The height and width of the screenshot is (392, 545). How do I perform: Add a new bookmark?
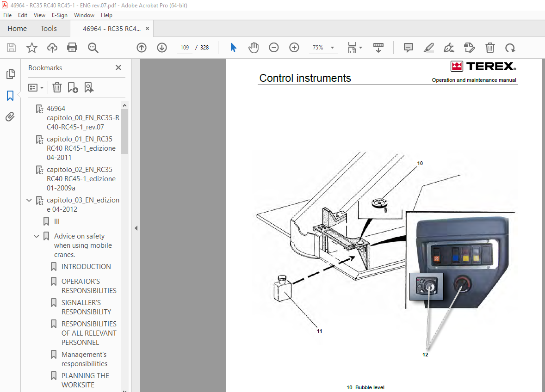(73, 87)
